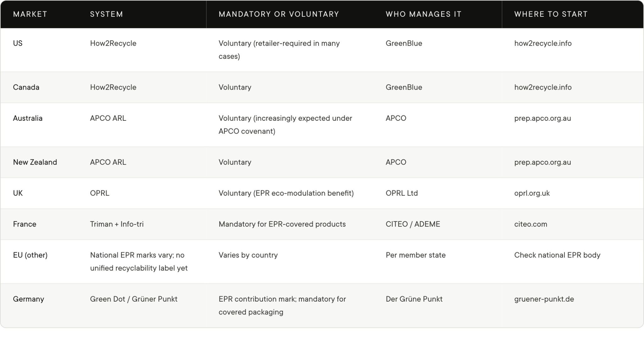Click the WHERE TO START header
The image size is (644, 339).
(551, 14)
